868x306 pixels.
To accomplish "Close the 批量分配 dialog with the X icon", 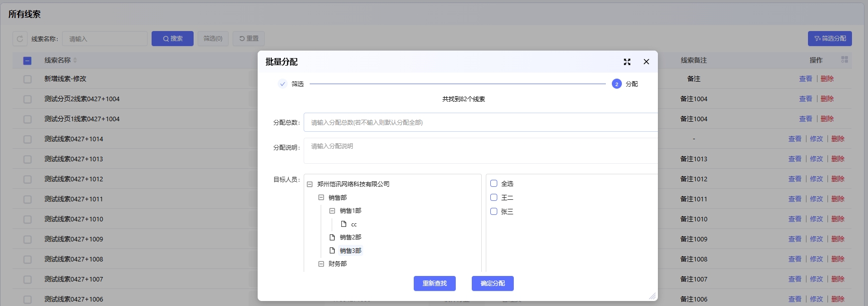I will tap(646, 62).
